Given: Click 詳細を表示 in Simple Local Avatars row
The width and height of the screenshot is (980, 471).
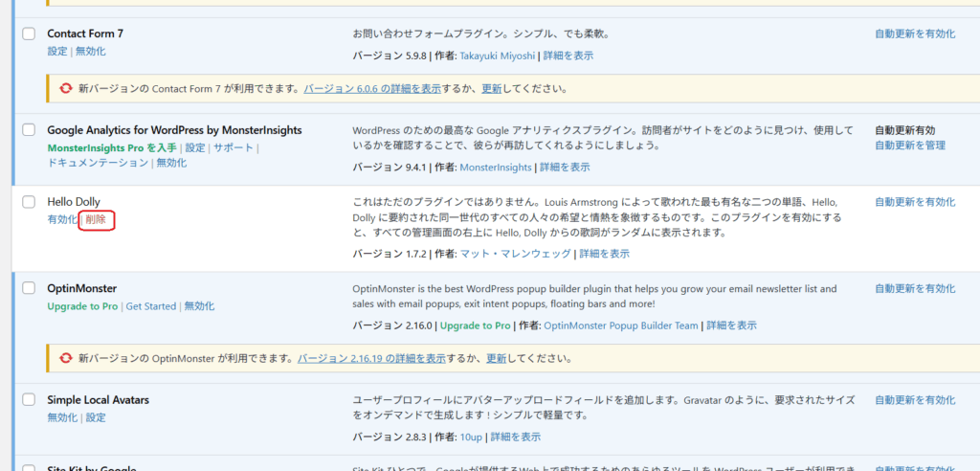Looking at the screenshot, I should [516, 437].
